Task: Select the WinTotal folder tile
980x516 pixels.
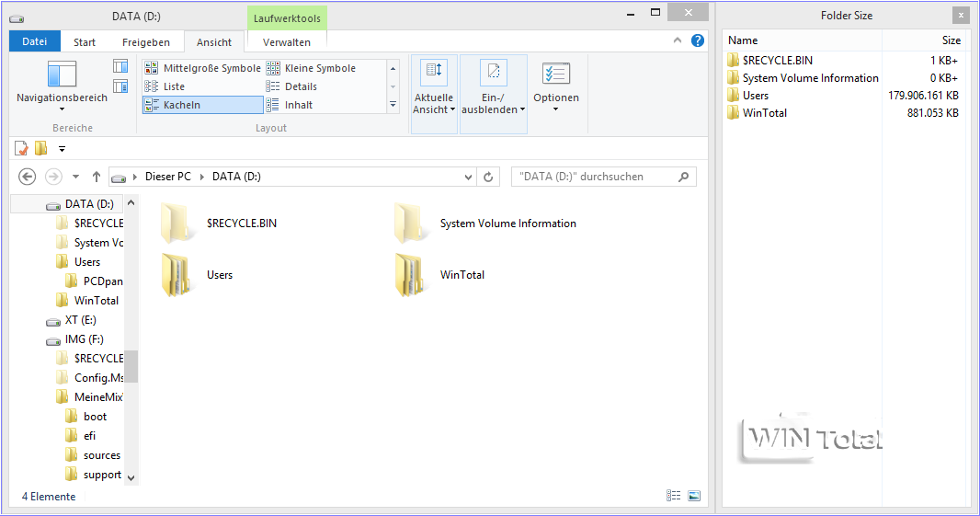Action: tap(440, 275)
